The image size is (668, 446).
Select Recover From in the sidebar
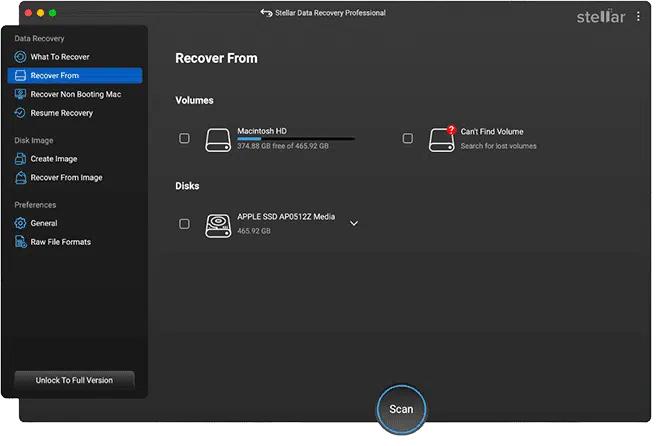(x=74, y=75)
